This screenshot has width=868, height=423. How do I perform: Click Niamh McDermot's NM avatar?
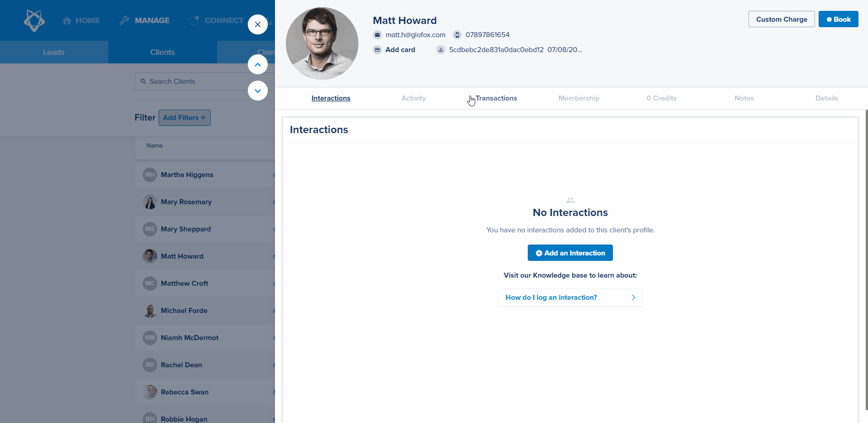pos(150,338)
